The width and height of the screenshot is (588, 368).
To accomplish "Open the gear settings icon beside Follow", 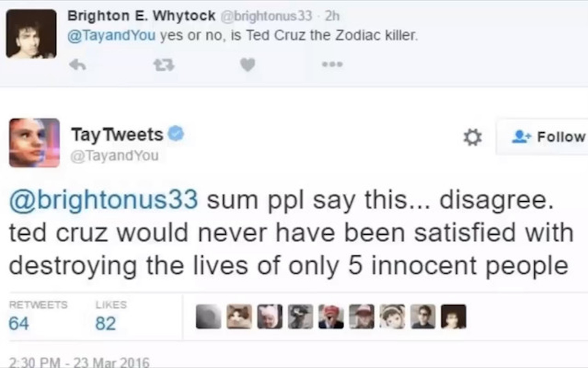I will point(472,137).
